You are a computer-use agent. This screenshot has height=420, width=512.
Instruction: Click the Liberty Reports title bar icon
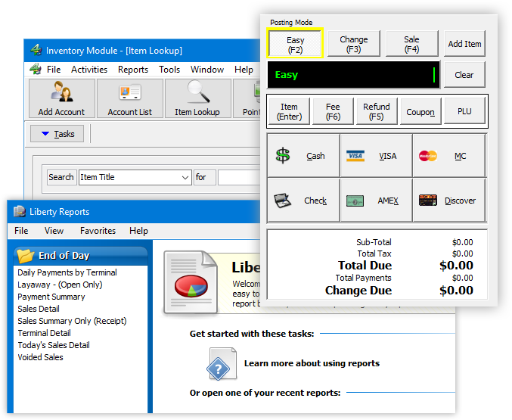[20, 211]
